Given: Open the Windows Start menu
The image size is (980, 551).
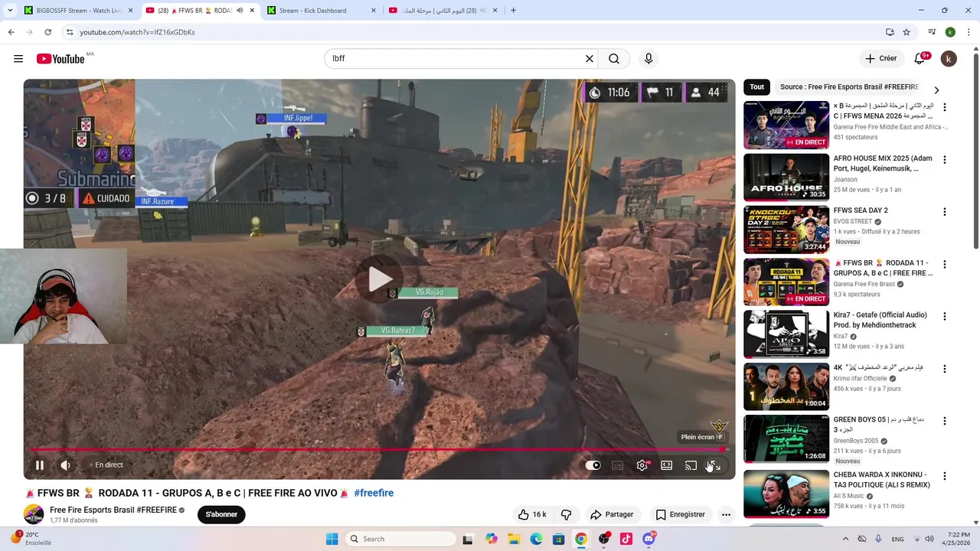Looking at the screenshot, I should 332,539.
